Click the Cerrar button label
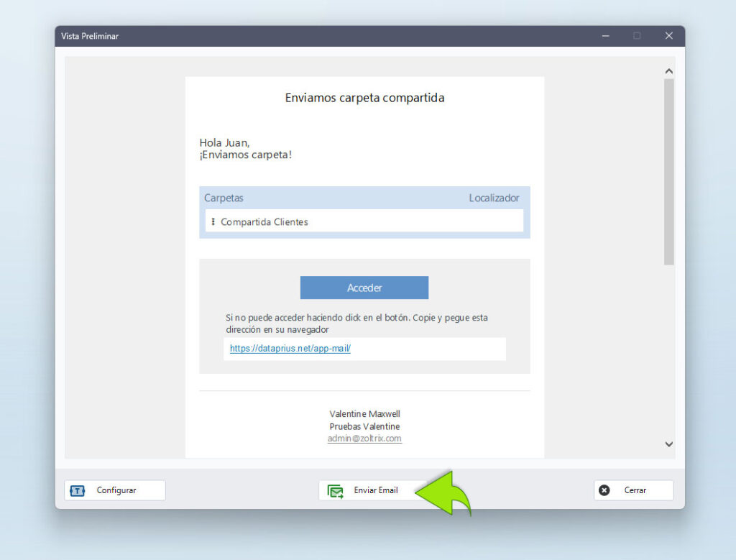The image size is (736, 560). click(635, 490)
